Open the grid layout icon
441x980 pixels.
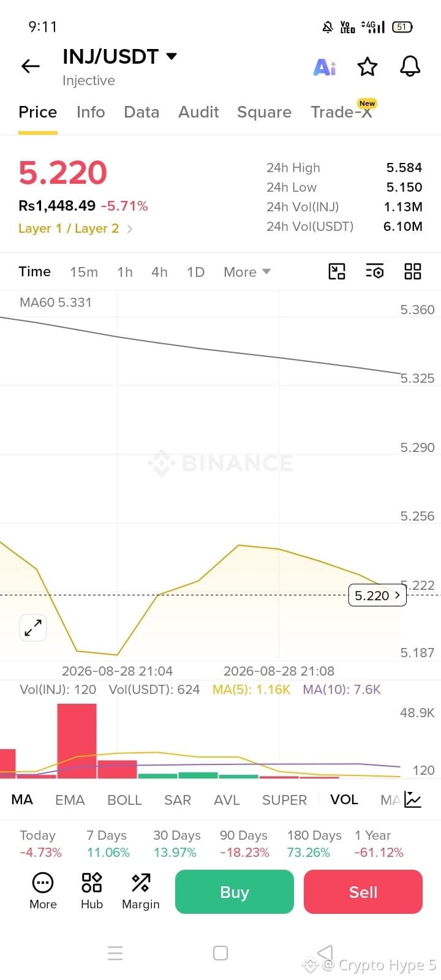pos(413,271)
